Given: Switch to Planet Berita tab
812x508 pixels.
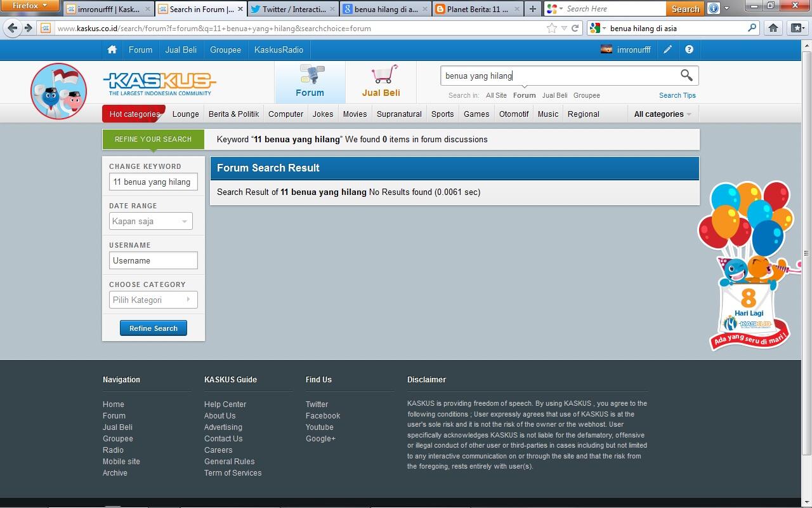Looking at the screenshot, I should coord(477,10).
